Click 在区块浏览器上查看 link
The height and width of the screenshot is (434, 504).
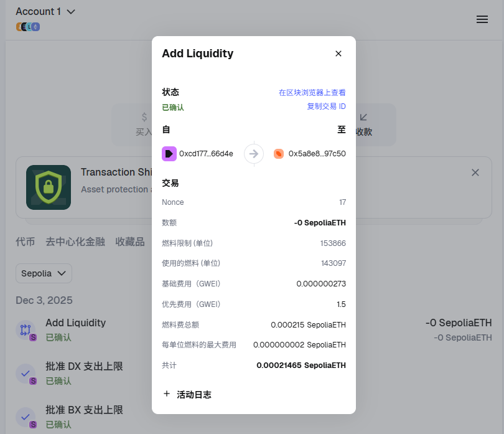pos(312,92)
